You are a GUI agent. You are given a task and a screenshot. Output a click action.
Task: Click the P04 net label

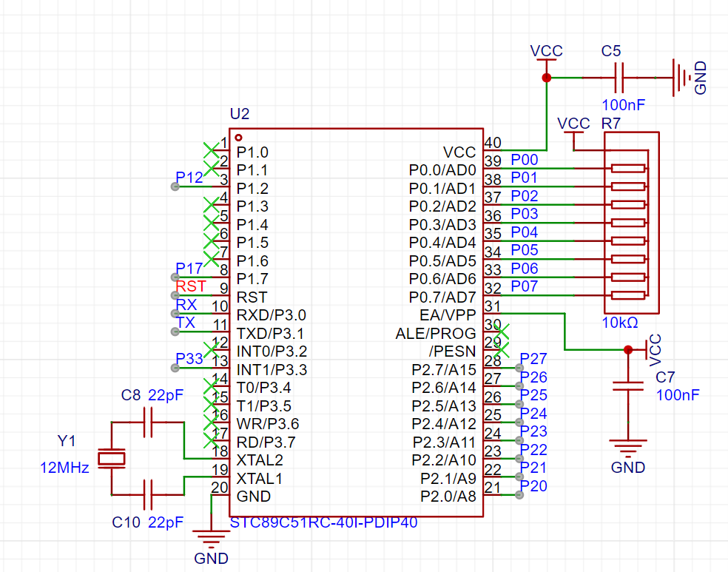point(525,232)
